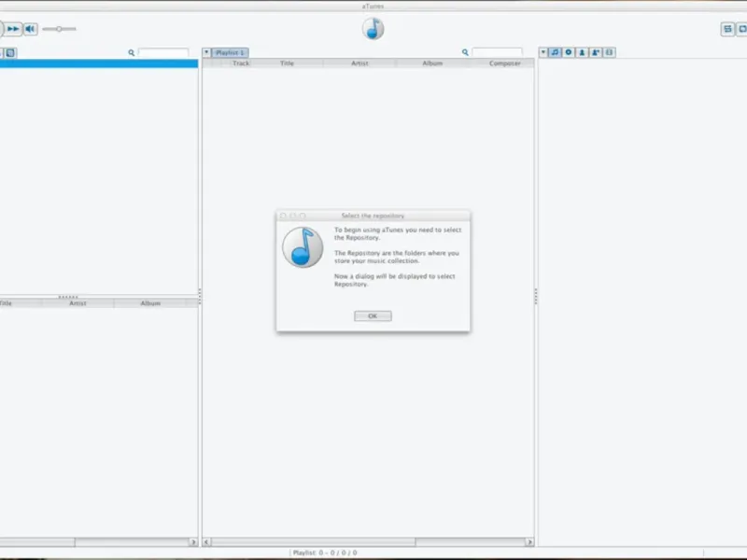Open the playlist options dropdown arrow
This screenshot has width=747, height=560.
206,52
